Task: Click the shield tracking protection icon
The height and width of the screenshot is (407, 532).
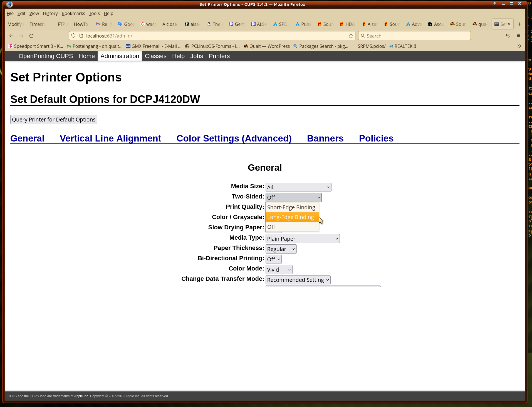Action: point(73,36)
